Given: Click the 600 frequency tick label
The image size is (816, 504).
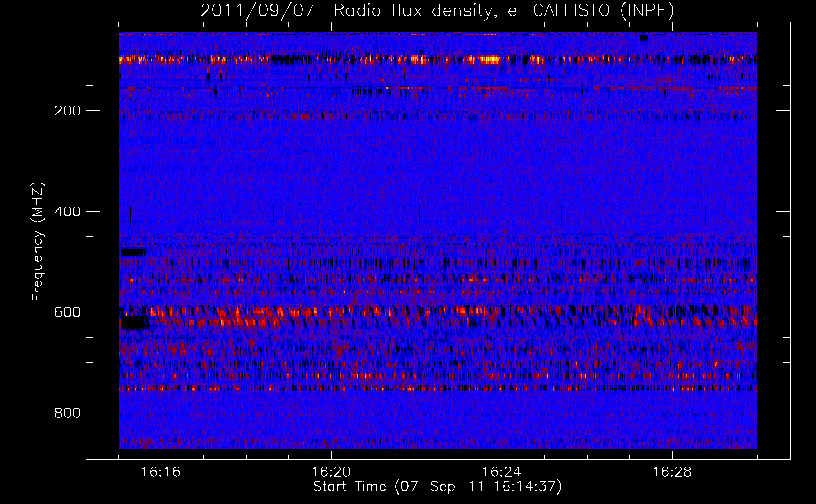Looking at the screenshot, I should [68, 312].
